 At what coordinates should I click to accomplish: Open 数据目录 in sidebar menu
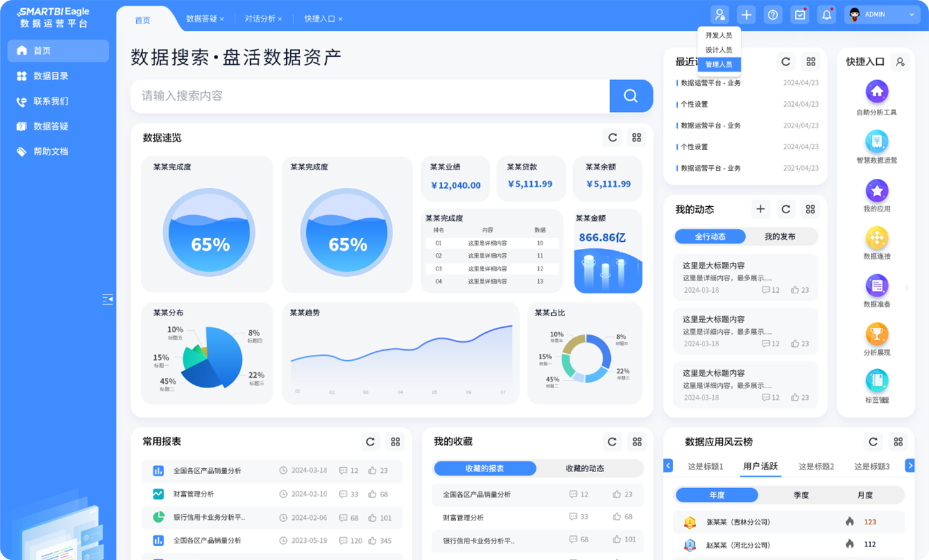[x=51, y=76]
